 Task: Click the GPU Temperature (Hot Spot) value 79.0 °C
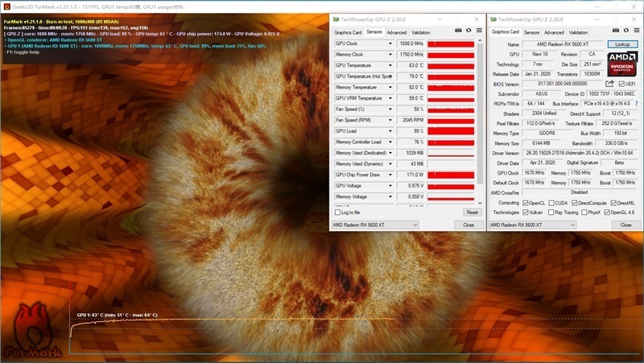point(411,76)
